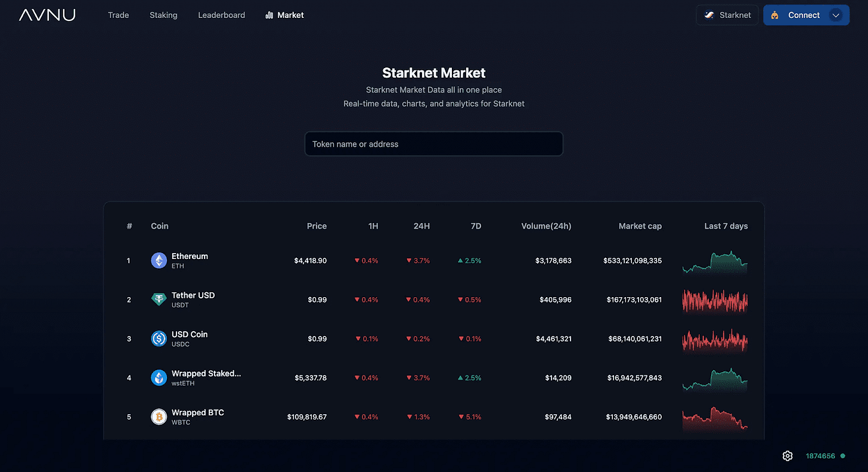Click Ethereum 7D change 2.5%
Image resolution: width=868 pixels, height=472 pixels.
(x=470, y=261)
